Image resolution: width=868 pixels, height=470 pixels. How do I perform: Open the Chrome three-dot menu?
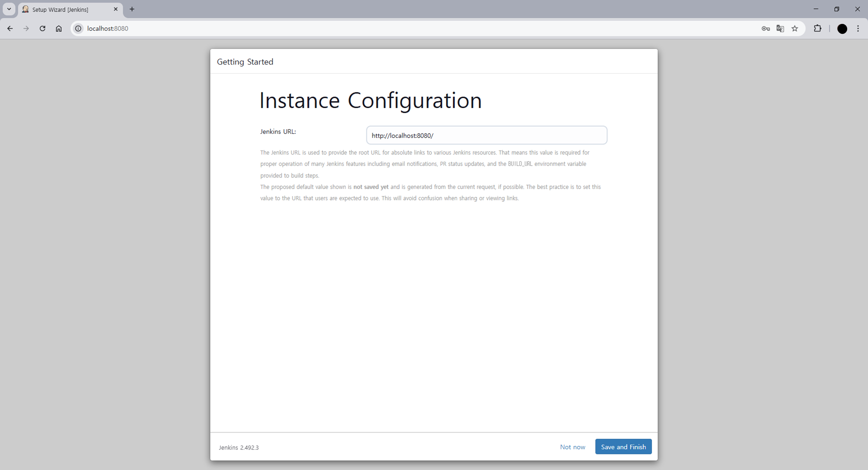coord(858,29)
